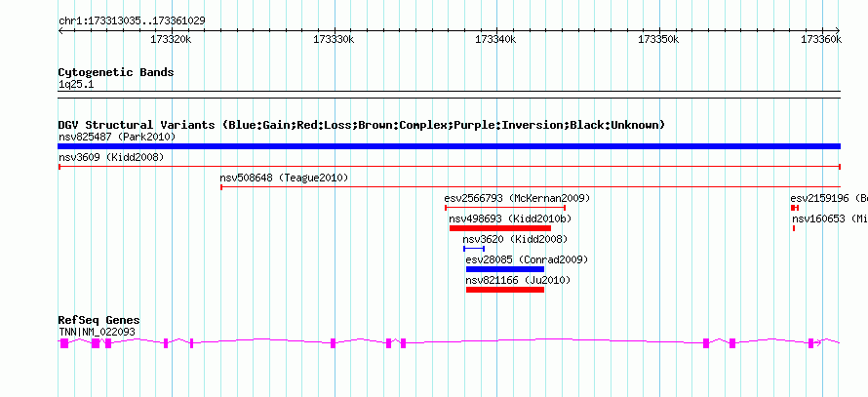Screen dimensions: 868x397
Task: Click the TNN|NM_022093 gene label
Action: pos(97,332)
